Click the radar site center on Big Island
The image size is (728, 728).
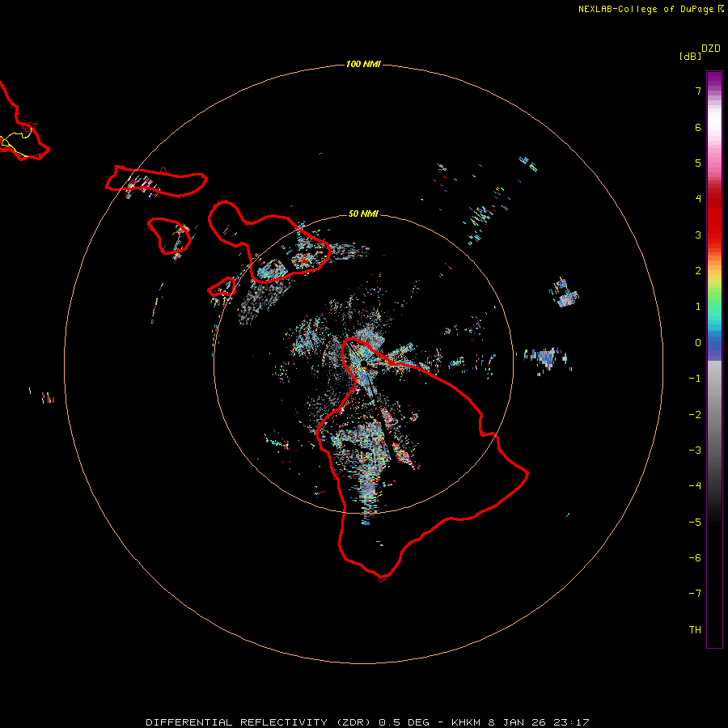pos(365,364)
